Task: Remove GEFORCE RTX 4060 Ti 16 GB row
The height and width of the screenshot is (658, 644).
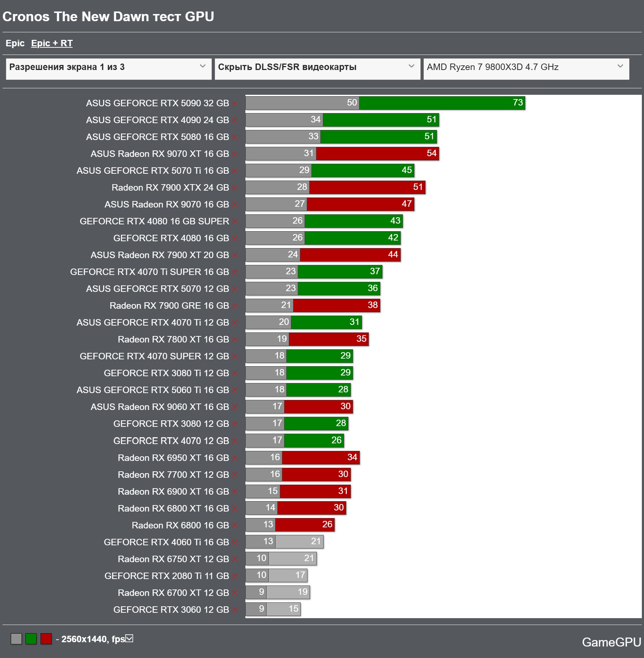Action: click(235, 542)
